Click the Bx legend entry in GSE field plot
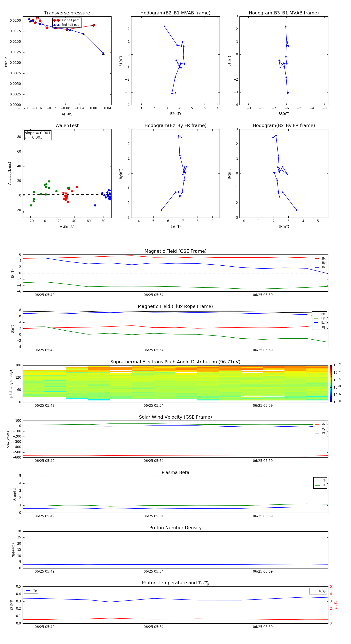The width and height of the screenshot is (351, 644). coord(320,259)
